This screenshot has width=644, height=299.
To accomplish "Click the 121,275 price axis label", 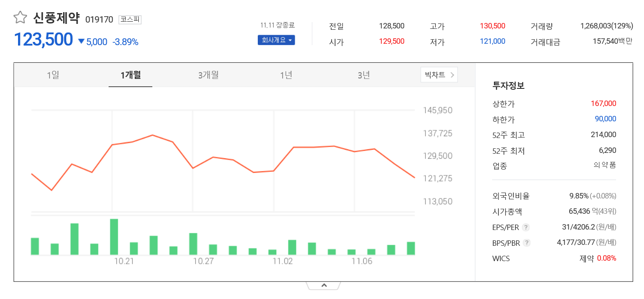I will (438, 179).
